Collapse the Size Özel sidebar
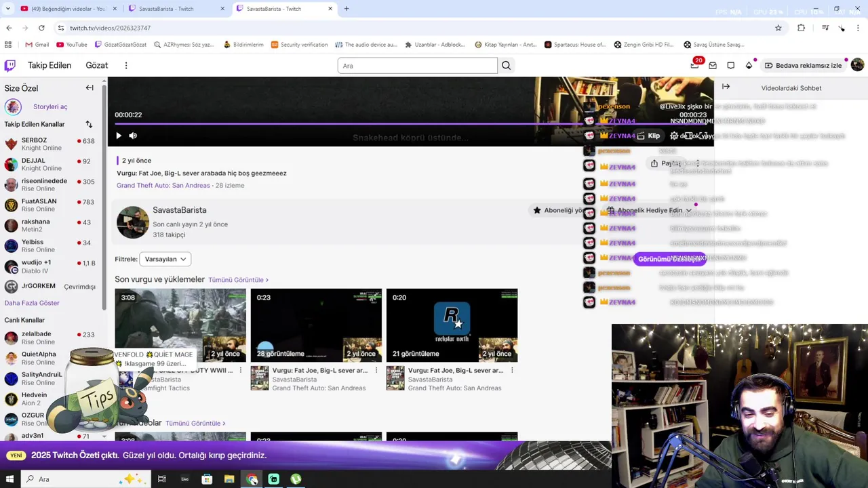Image resolution: width=868 pixels, height=488 pixels. tap(90, 87)
